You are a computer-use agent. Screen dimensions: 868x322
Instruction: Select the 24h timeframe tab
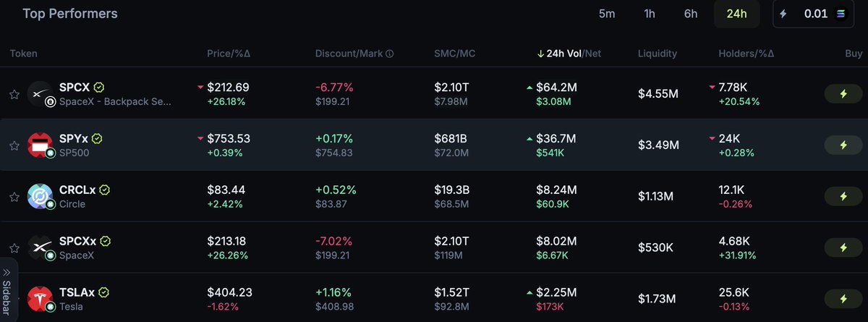coord(737,14)
